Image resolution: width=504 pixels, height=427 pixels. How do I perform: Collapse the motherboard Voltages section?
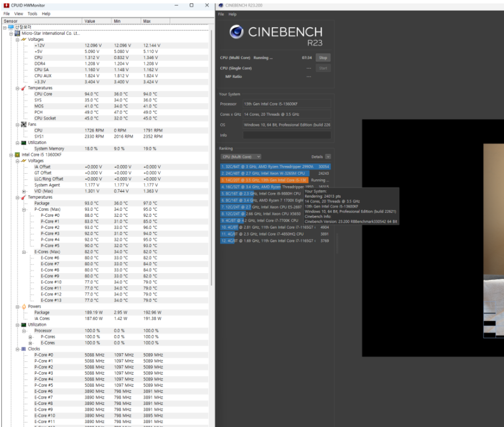pyautogui.click(x=18, y=40)
